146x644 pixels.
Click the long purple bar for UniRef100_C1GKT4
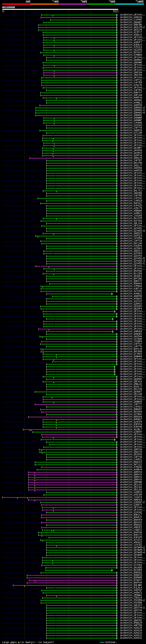click(60, 498)
